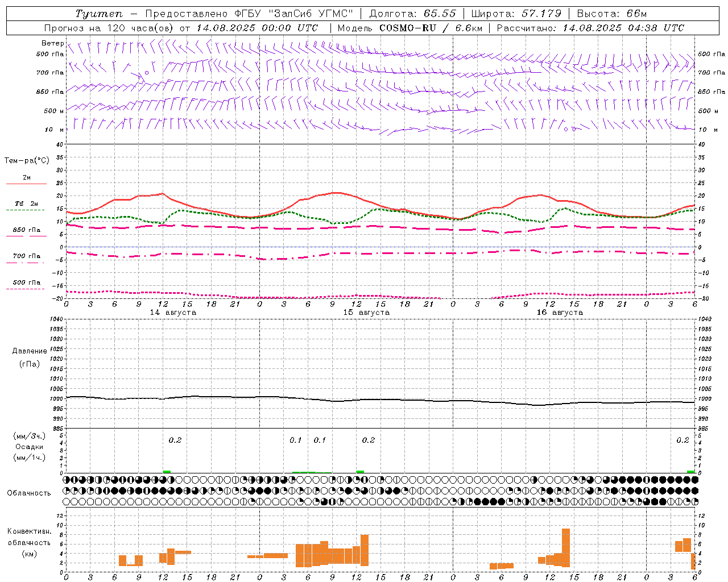Click the "Высота: 66м" header field

pos(612,14)
